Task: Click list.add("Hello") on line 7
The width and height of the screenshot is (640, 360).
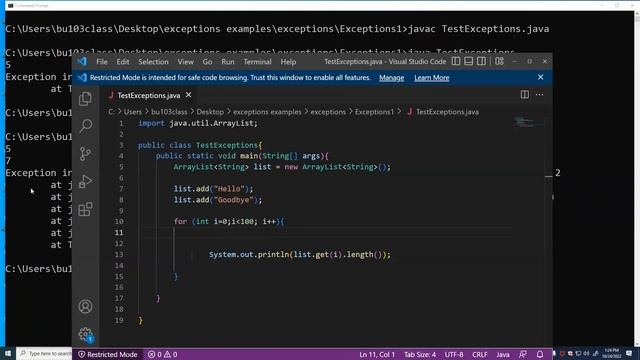Action: (x=213, y=189)
